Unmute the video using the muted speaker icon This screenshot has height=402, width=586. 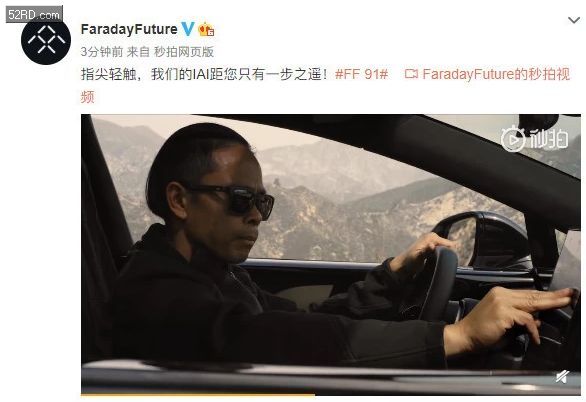pos(562,377)
